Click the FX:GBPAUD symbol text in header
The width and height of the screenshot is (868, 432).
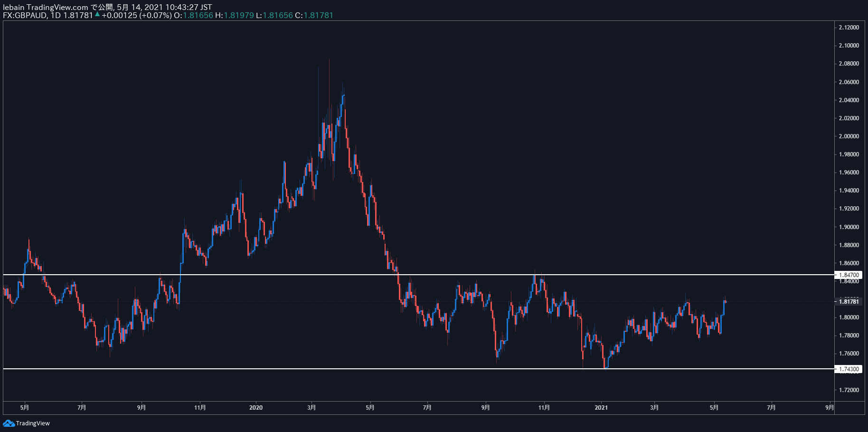pyautogui.click(x=25, y=15)
